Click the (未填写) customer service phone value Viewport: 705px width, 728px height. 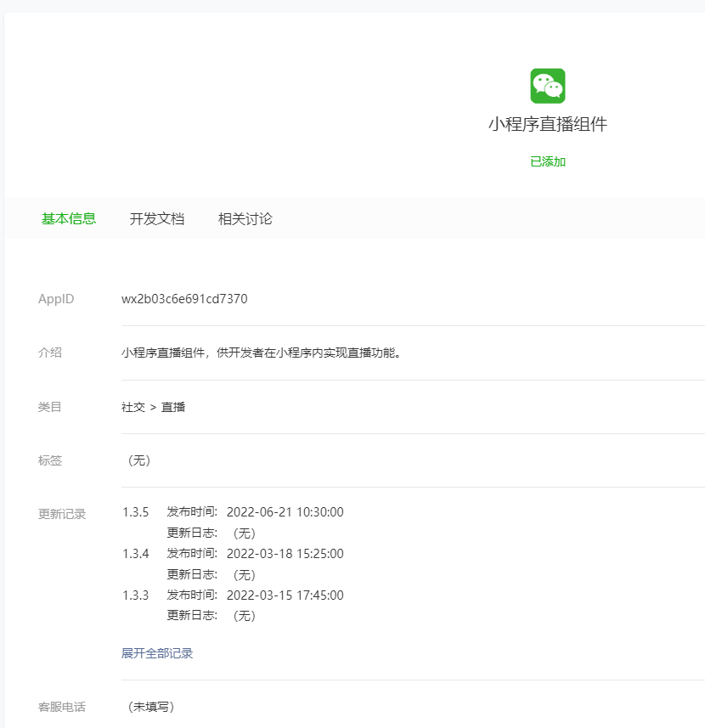(151, 707)
